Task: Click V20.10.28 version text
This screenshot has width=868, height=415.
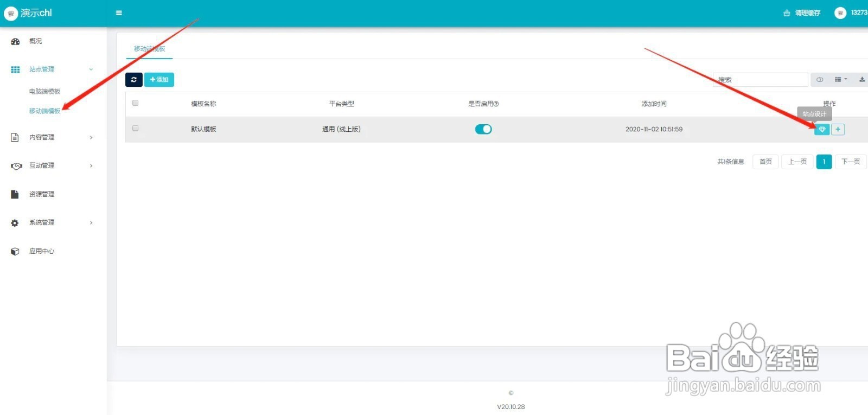Action: click(x=511, y=407)
